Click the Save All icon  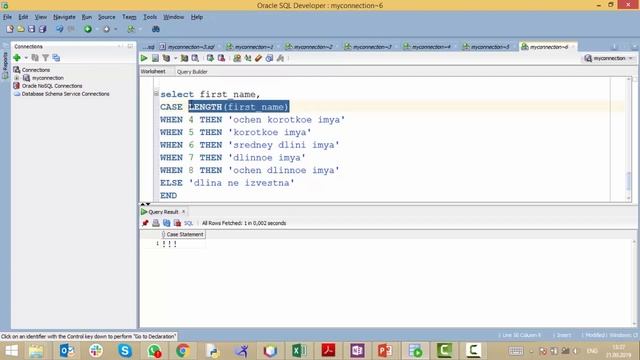[42, 29]
